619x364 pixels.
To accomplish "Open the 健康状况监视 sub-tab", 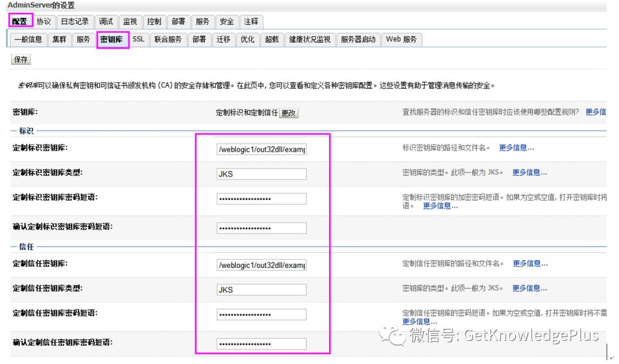I will [309, 39].
